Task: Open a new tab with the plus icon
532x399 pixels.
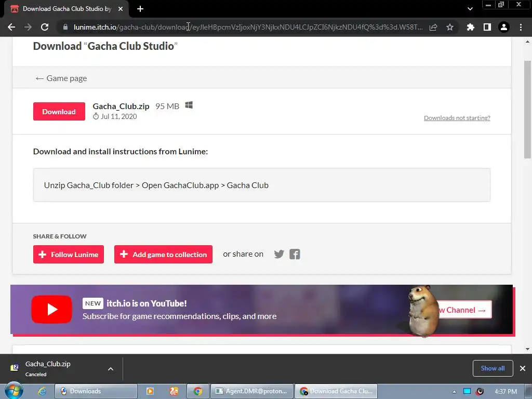Action: 140,9
